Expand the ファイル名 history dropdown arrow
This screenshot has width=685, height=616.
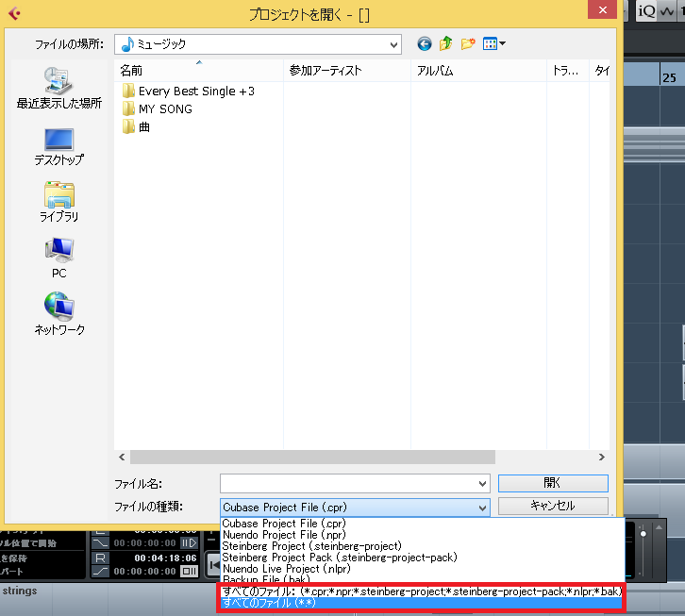click(482, 484)
